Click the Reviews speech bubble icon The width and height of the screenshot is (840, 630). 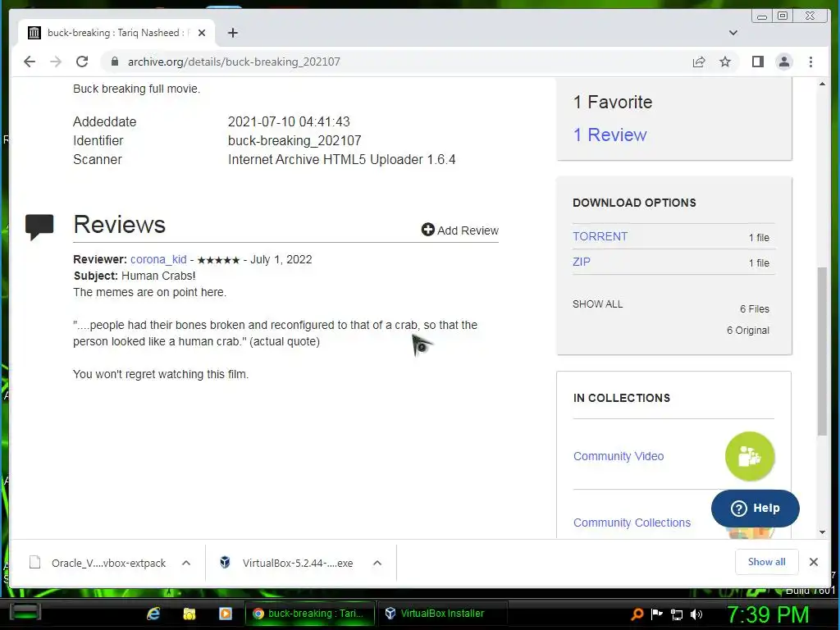point(39,226)
